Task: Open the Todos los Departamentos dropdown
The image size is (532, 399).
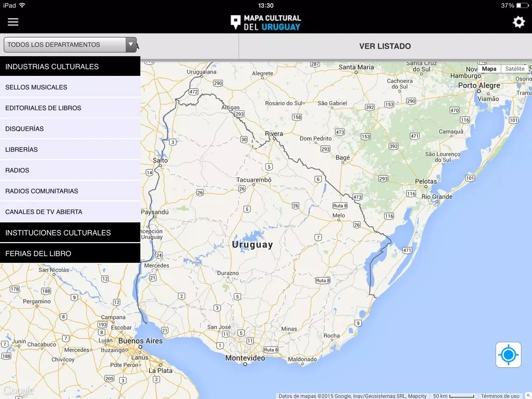Action: point(70,45)
